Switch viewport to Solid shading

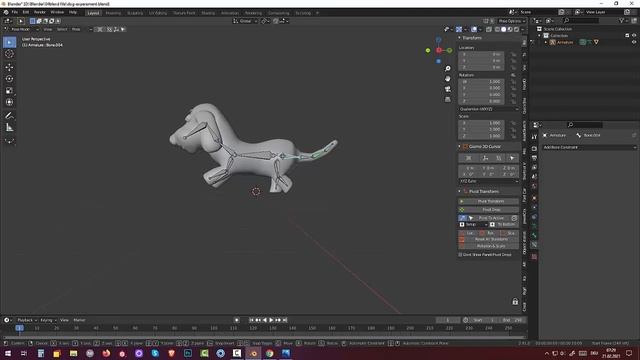tap(504, 29)
